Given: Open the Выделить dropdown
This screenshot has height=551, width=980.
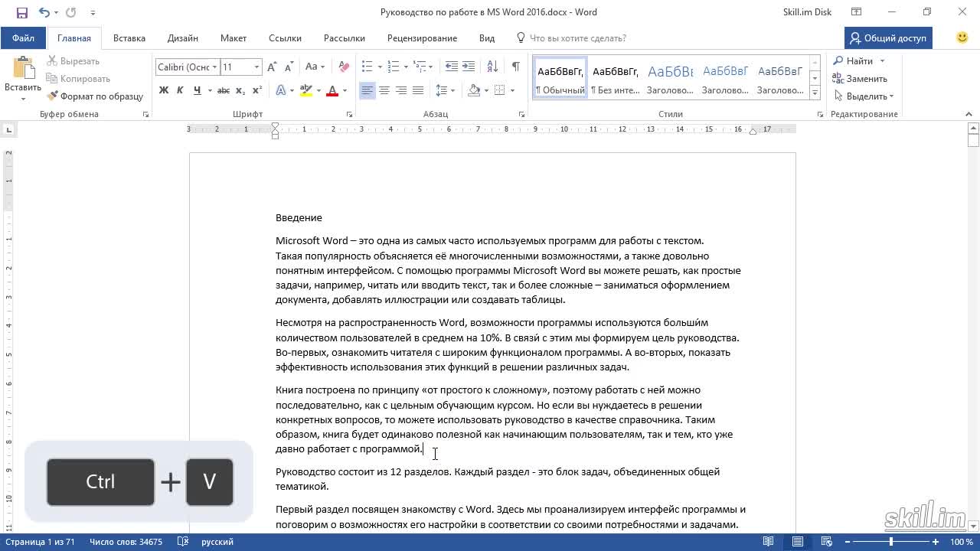Looking at the screenshot, I should point(863,96).
